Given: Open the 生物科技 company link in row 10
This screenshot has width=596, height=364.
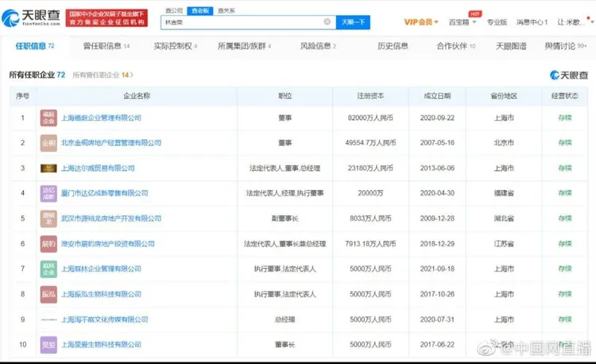Looking at the screenshot, I should (x=101, y=345).
